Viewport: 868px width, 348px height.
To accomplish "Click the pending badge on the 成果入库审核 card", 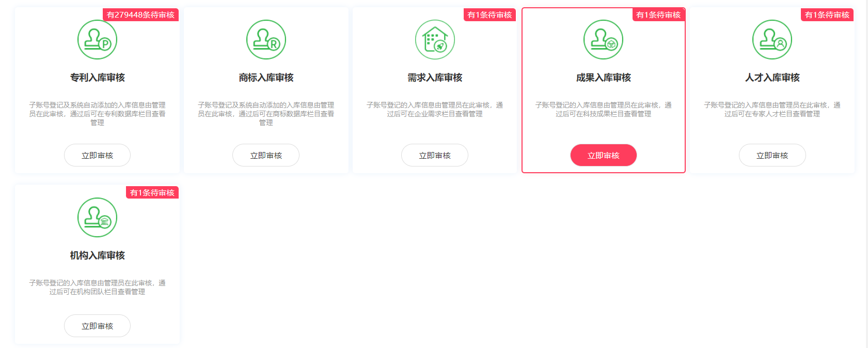I will 658,15.
